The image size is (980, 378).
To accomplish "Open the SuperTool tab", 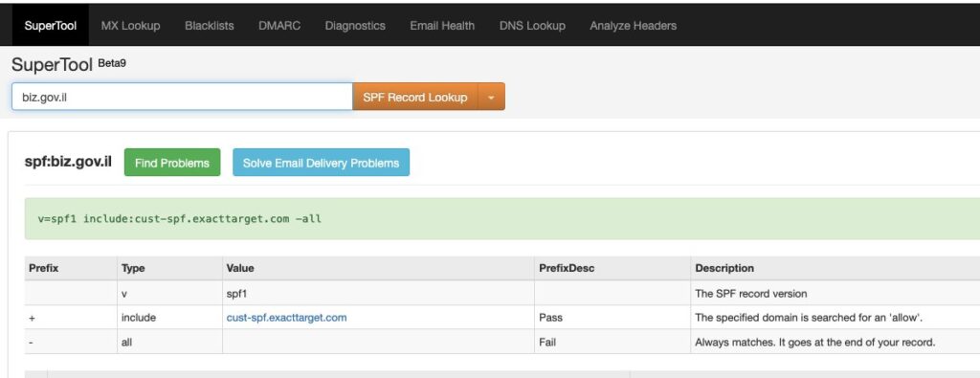I will (51, 26).
